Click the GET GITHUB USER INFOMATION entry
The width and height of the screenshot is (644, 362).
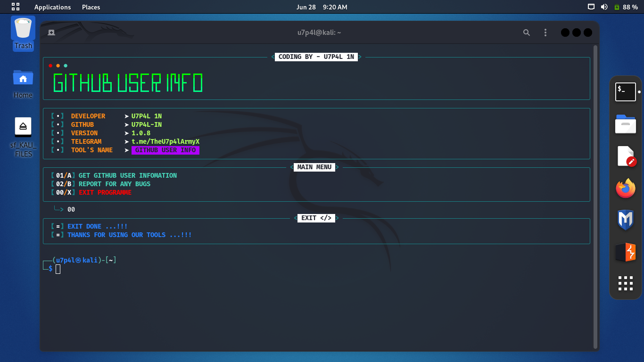point(128,175)
